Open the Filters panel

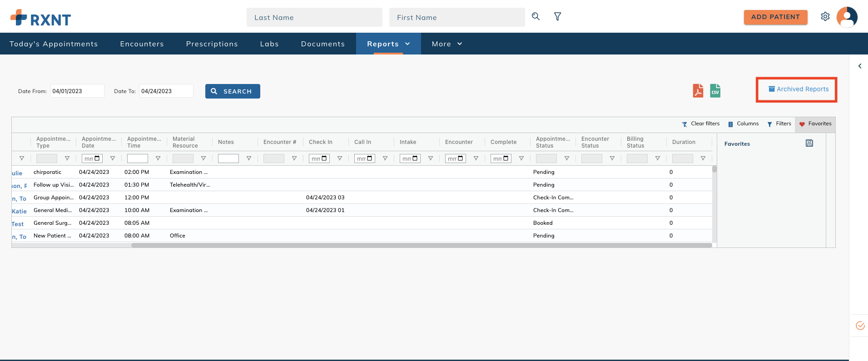779,124
